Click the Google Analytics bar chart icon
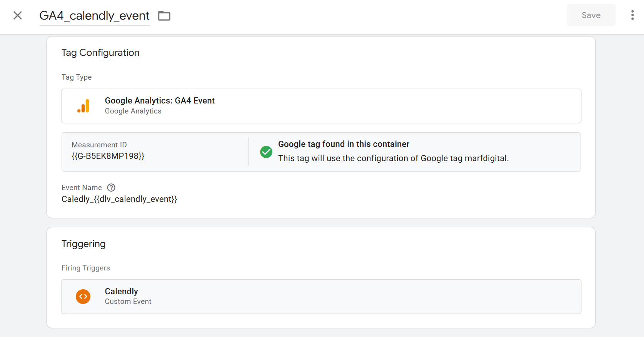 [83, 106]
